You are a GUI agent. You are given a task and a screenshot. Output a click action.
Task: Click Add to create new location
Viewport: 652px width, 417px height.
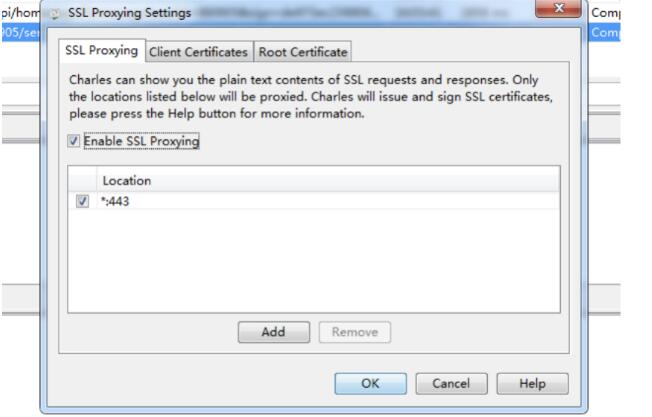pyautogui.click(x=274, y=332)
